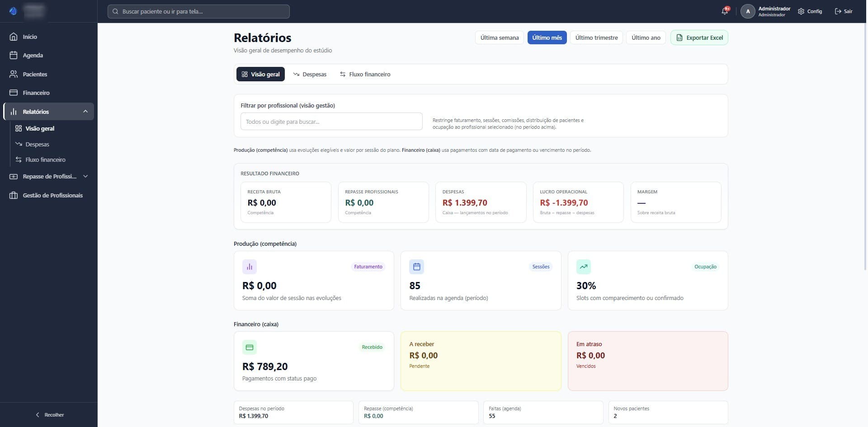868x427 pixels.
Task: Click the Recebido payment card icon
Action: point(249,347)
